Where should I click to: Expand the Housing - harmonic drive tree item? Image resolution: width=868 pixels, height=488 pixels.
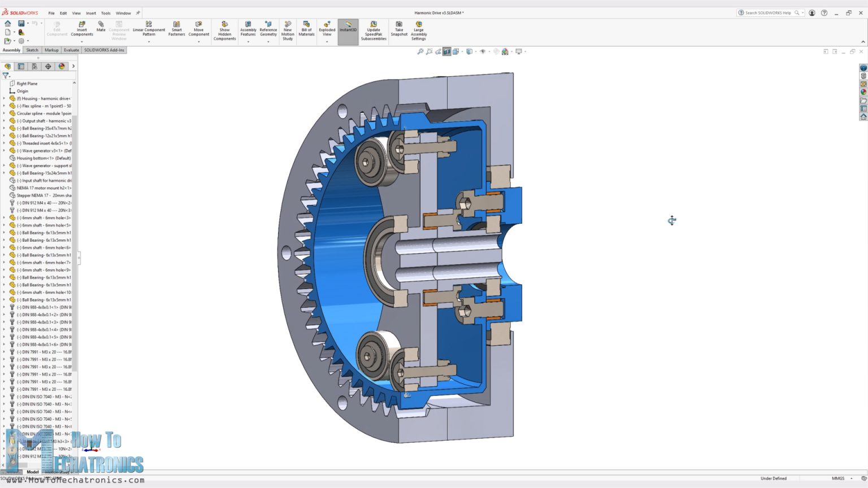tap(5, 98)
